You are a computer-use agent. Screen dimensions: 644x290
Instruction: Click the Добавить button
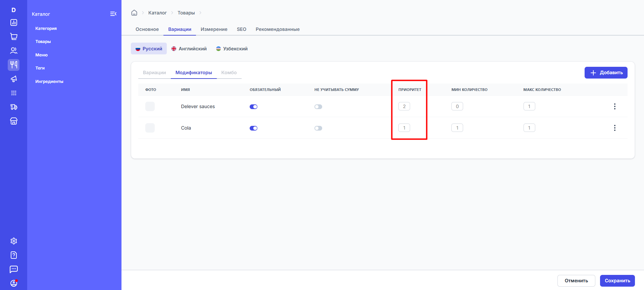pos(606,72)
